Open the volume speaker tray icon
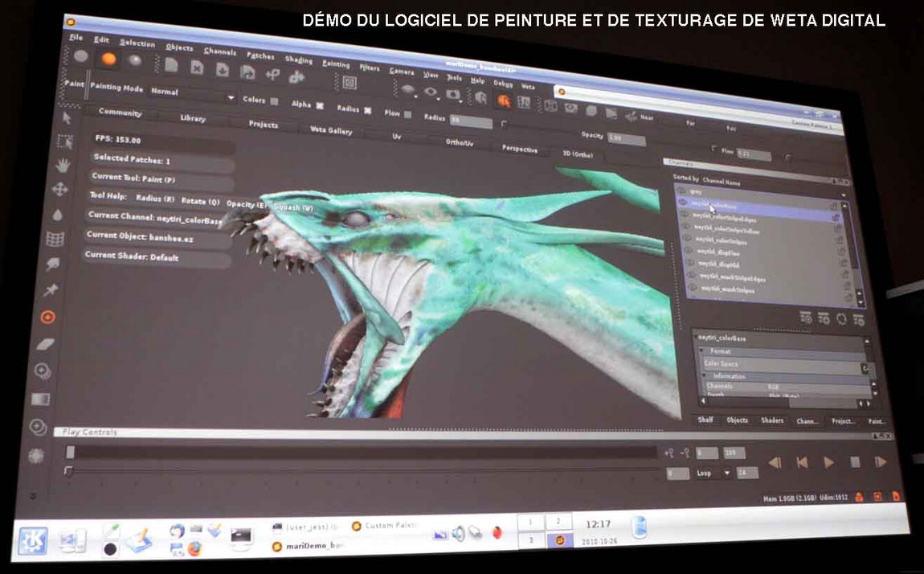Screen dimensions: 924x574 (x=458, y=534)
